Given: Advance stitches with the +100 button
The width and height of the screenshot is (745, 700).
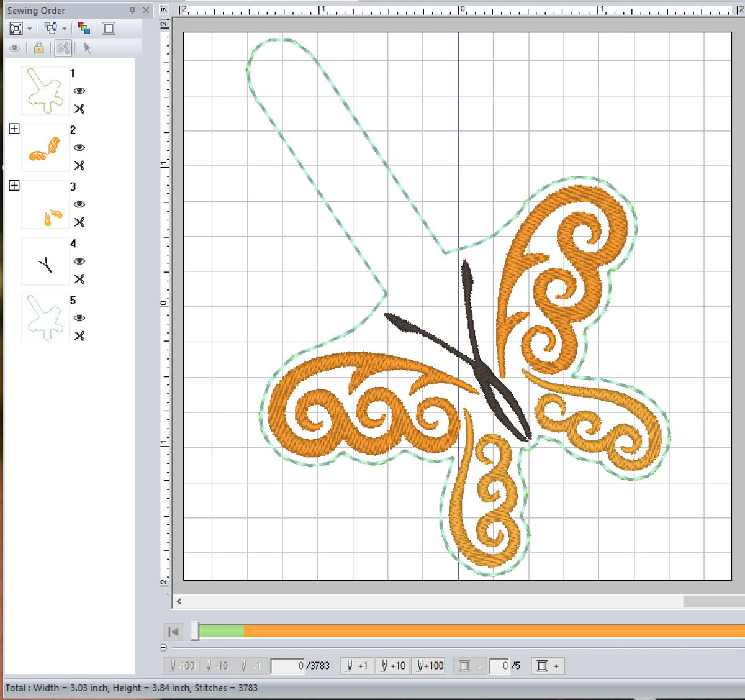Looking at the screenshot, I should (428, 665).
